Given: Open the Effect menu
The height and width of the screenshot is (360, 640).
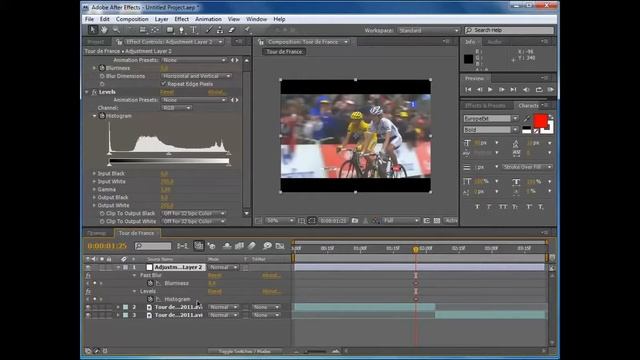Looking at the screenshot, I should point(182,19).
